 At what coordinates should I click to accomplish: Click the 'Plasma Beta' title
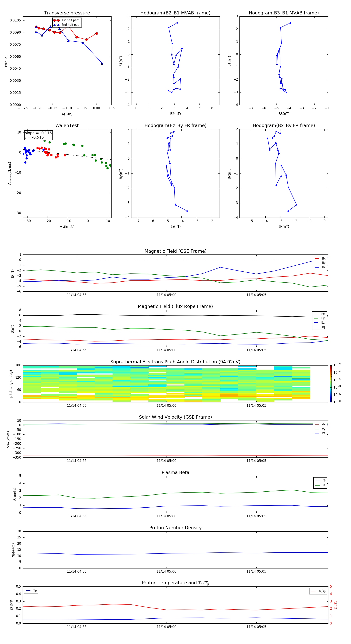tap(175, 472)
